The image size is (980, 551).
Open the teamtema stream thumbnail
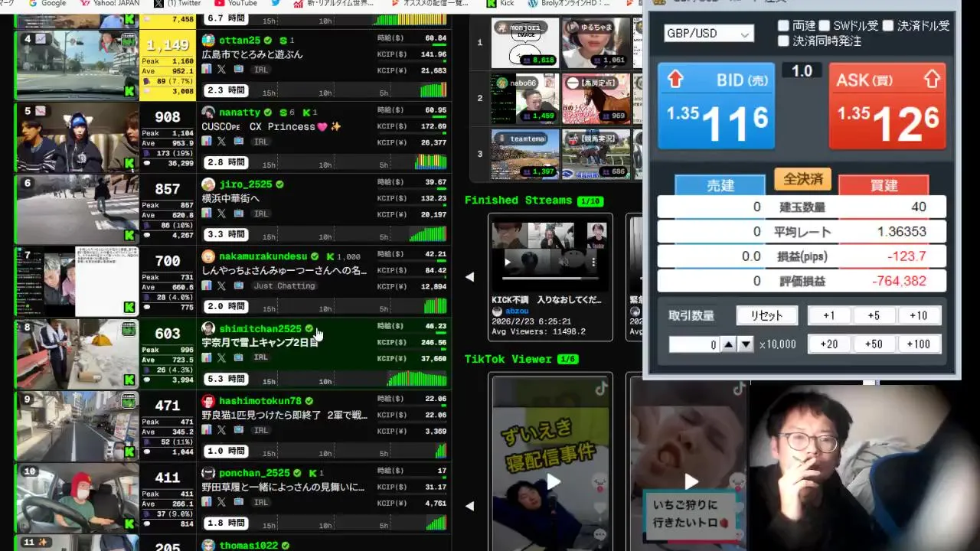click(x=525, y=154)
